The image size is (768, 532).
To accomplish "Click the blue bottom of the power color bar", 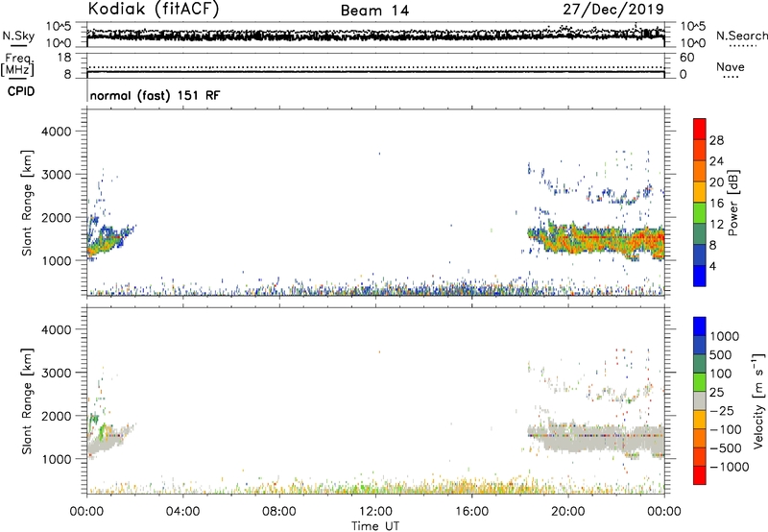I will click(700, 276).
